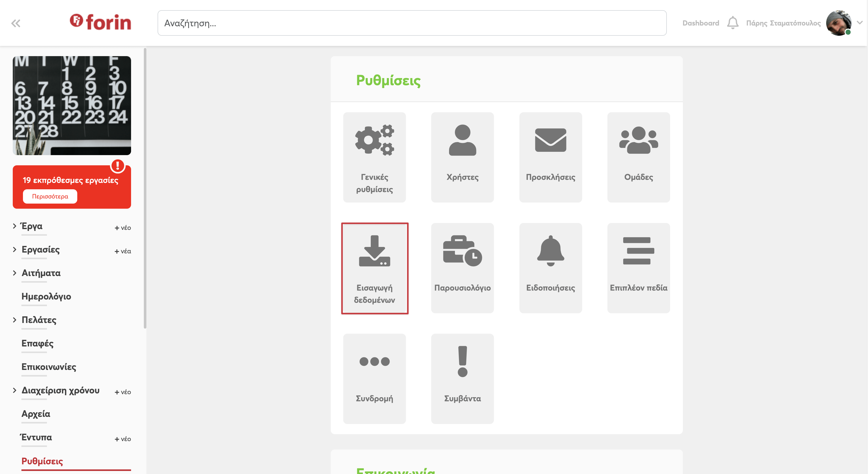Click the forin logo
This screenshot has width=868, height=474.
(100, 22)
